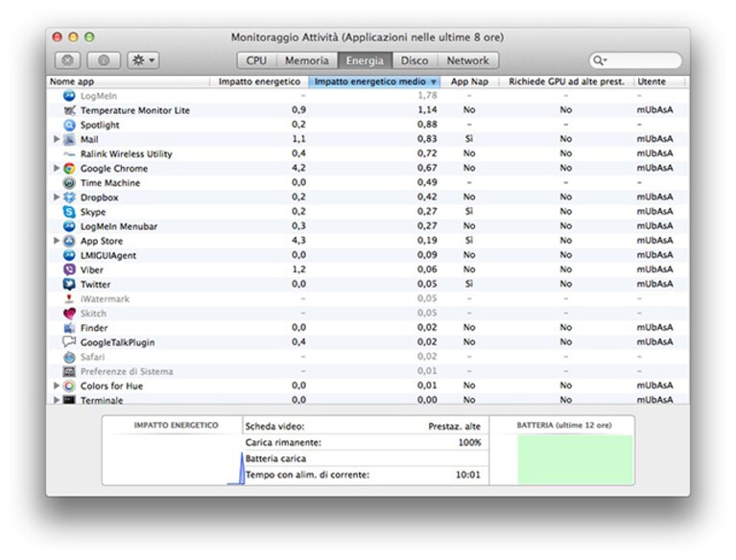The width and height of the screenshot is (736, 560).
Task: Click the LogMeIn Menubar icon
Action: tap(69, 226)
